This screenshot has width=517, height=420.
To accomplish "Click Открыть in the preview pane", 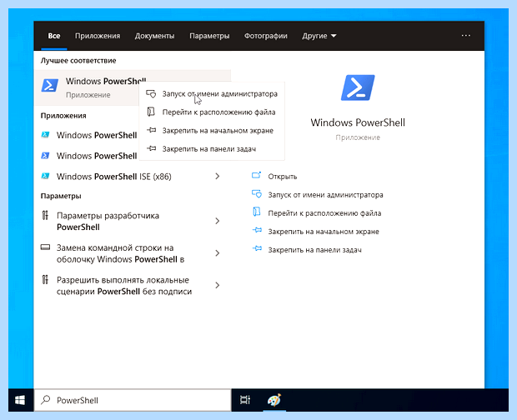I will [282, 177].
